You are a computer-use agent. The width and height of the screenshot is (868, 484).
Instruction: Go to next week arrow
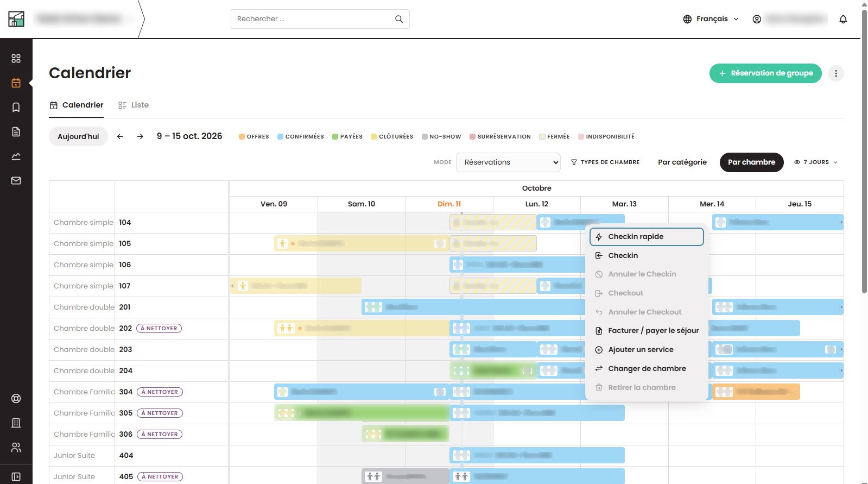140,136
